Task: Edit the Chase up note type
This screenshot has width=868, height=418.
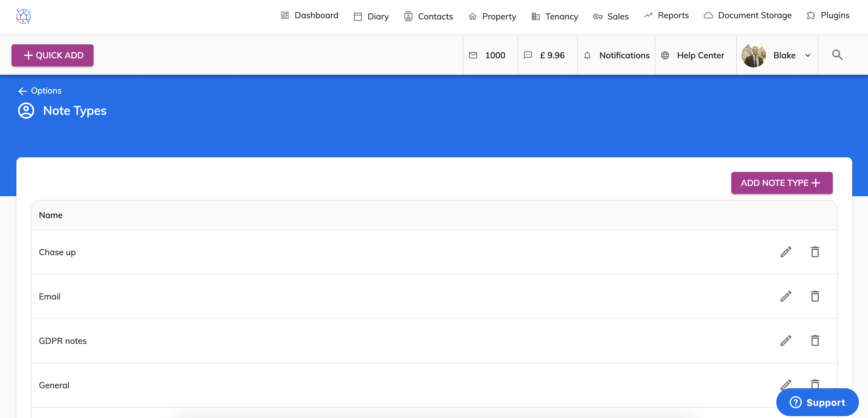Action: pos(785,252)
